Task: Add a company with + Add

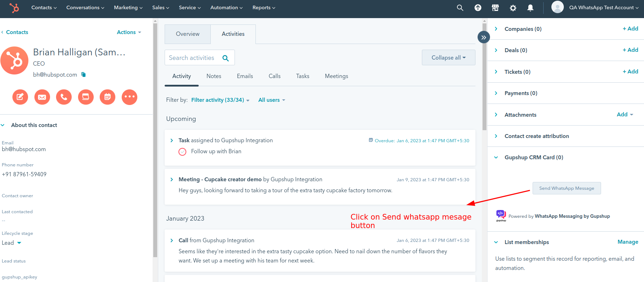Action: 631,29
